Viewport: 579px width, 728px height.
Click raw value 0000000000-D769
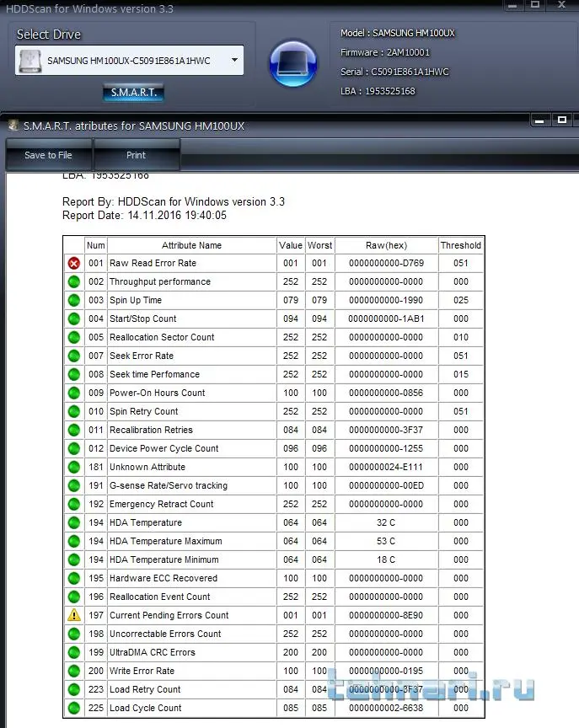pos(386,263)
